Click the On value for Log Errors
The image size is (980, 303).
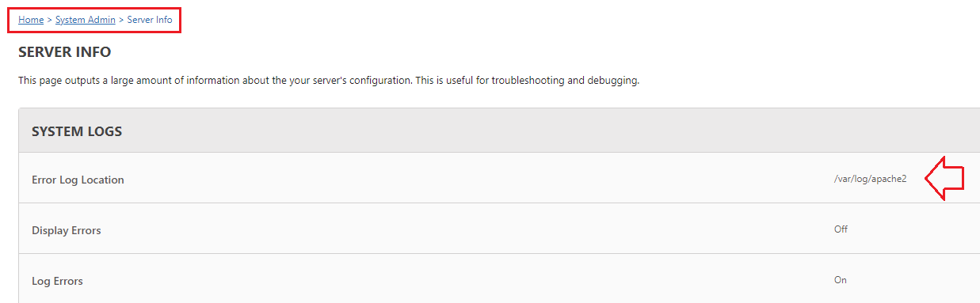(x=840, y=279)
